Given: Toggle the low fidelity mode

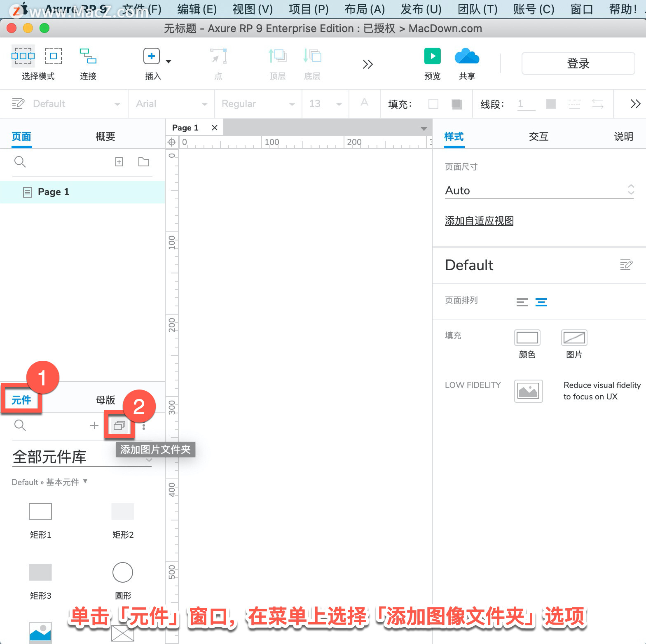Looking at the screenshot, I should [x=529, y=391].
